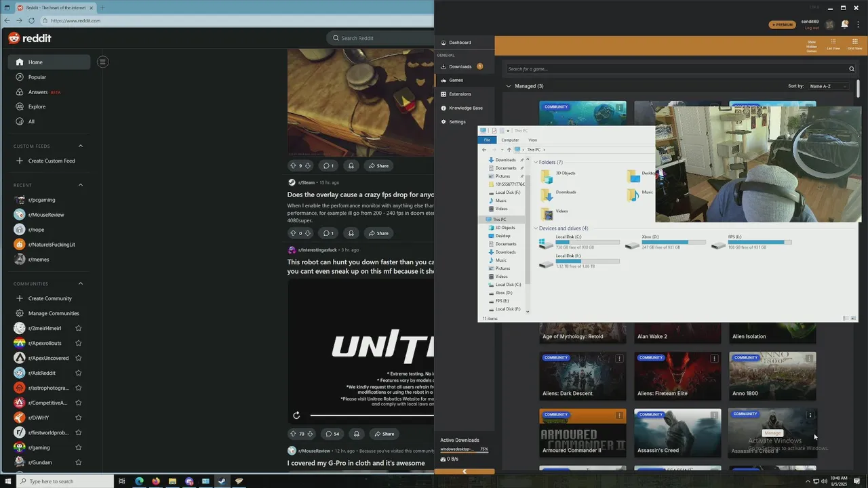Screen dimensions: 868x488
Task: Open options menu on Aliens: Dark Descent card
Action: [619, 358]
